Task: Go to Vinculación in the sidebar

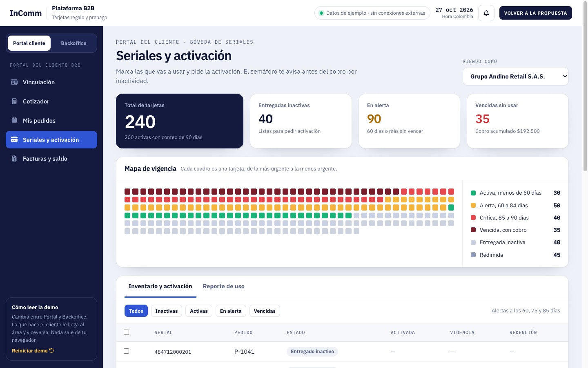Action: coord(51,82)
